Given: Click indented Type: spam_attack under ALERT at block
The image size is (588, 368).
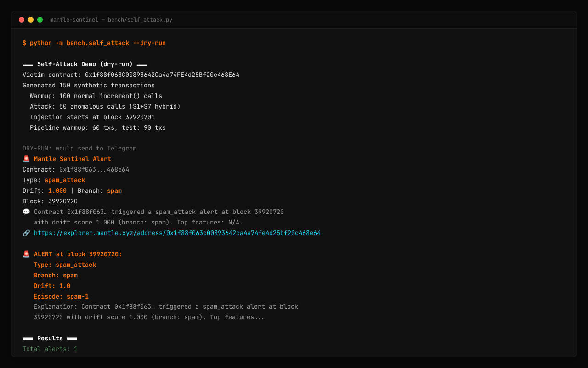Looking at the screenshot, I should (65, 264).
